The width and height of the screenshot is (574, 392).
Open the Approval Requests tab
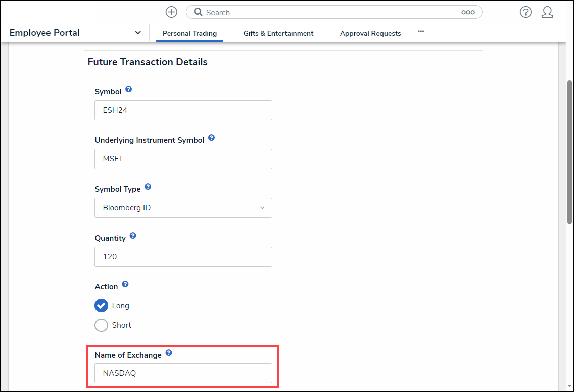click(x=370, y=33)
